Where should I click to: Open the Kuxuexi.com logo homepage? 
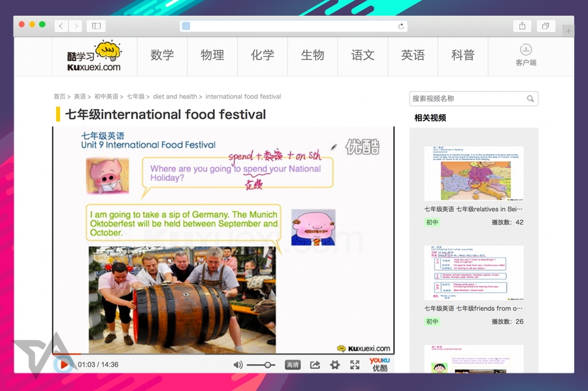tap(93, 57)
